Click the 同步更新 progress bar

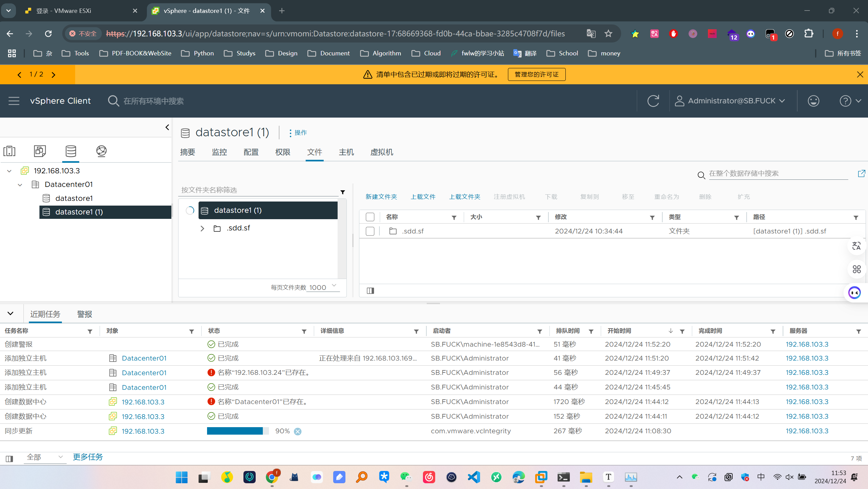(x=238, y=431)
